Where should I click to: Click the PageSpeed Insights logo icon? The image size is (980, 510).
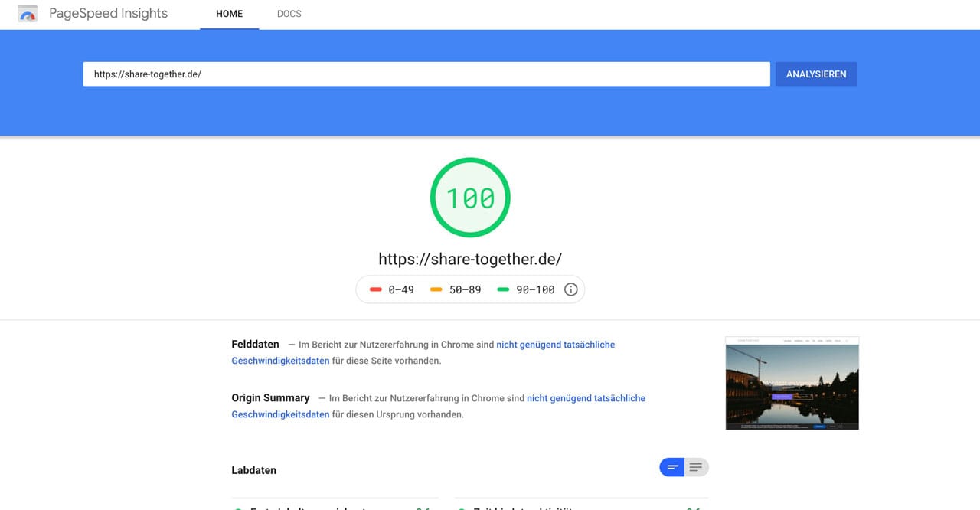28,14
